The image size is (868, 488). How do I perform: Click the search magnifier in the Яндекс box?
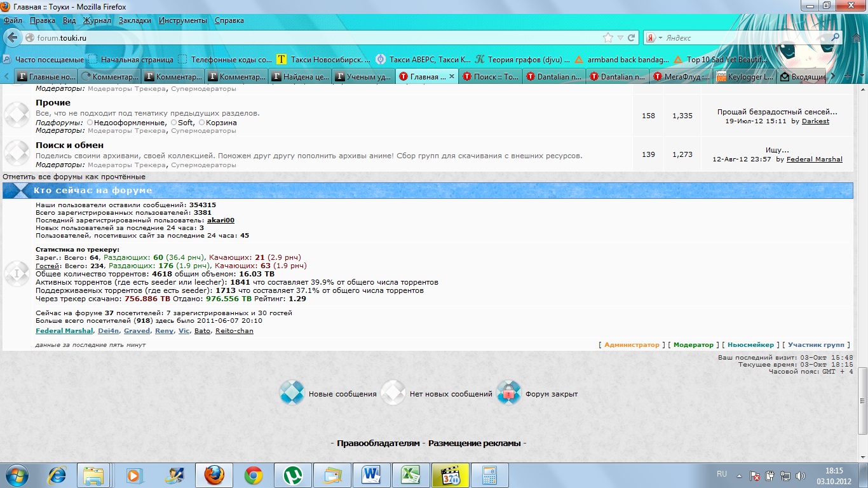point(836,37)
